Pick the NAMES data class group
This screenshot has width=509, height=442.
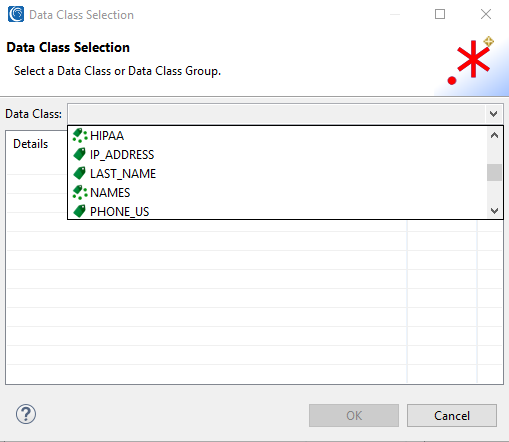pos(110,193)
